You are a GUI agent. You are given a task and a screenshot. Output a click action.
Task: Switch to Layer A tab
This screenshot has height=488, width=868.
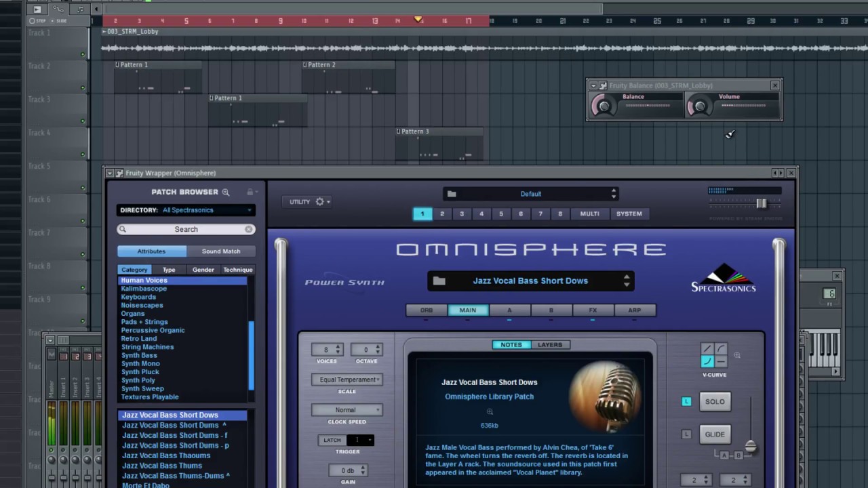509,310
